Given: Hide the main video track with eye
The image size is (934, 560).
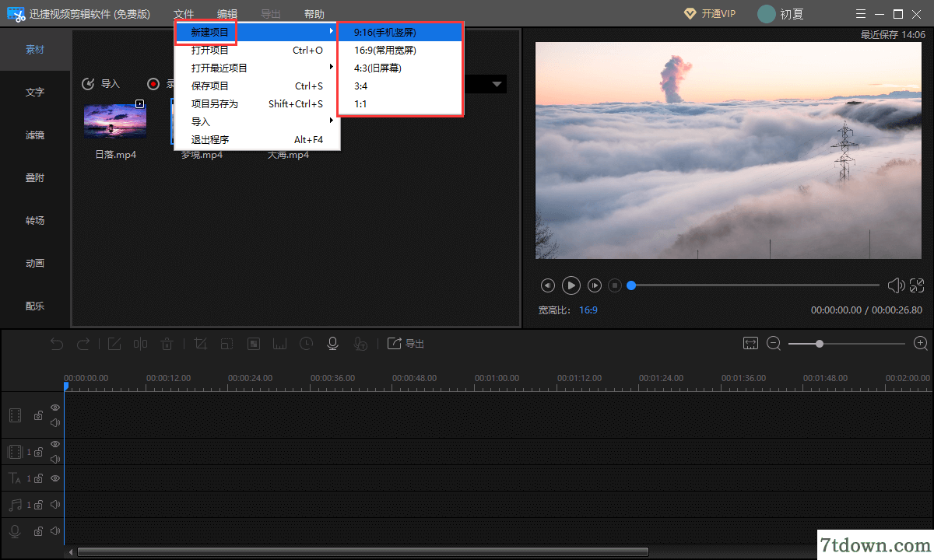Looking at the screenshot, I should pos(55,408).
